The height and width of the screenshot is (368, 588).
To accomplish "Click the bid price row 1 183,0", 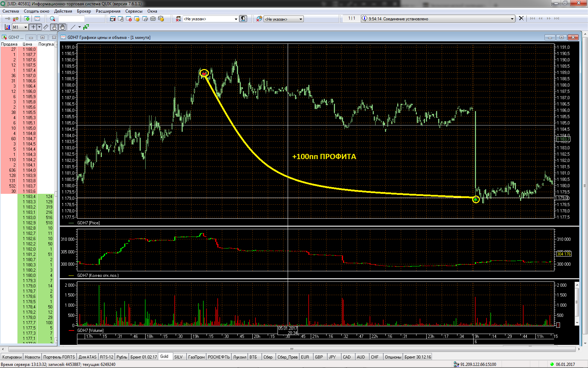I will (x=28, y=218).
